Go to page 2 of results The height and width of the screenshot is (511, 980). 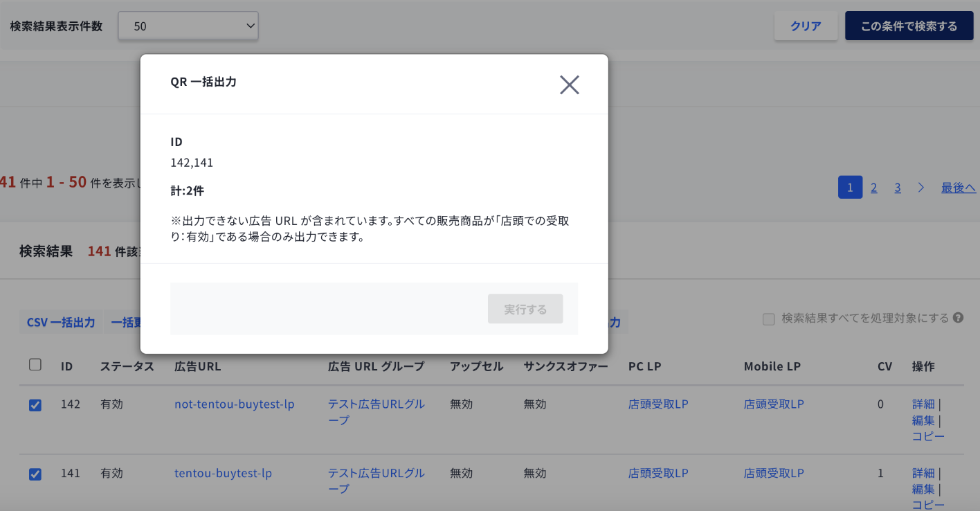[x=874, y=188]
